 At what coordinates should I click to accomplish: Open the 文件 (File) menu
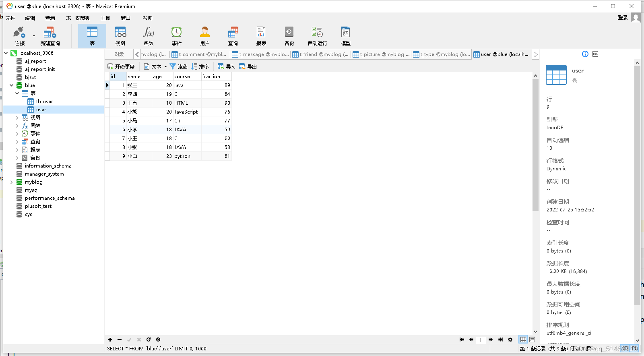10,18
